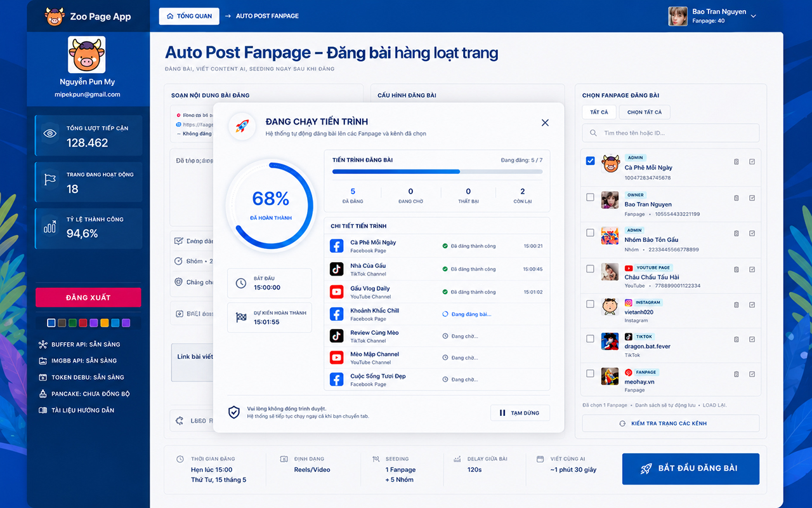This screenshot has width=812, height=508.
Task: Click the YouTube icon for Gấu Vlog Daily
Action: tap(337, 292)
